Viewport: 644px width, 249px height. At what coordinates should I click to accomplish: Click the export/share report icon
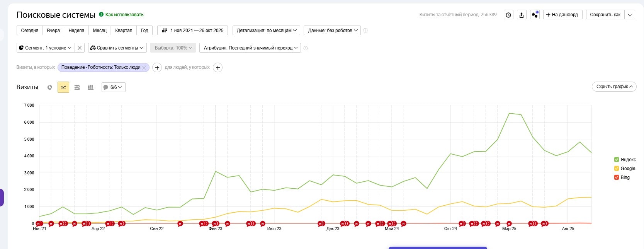522,15
